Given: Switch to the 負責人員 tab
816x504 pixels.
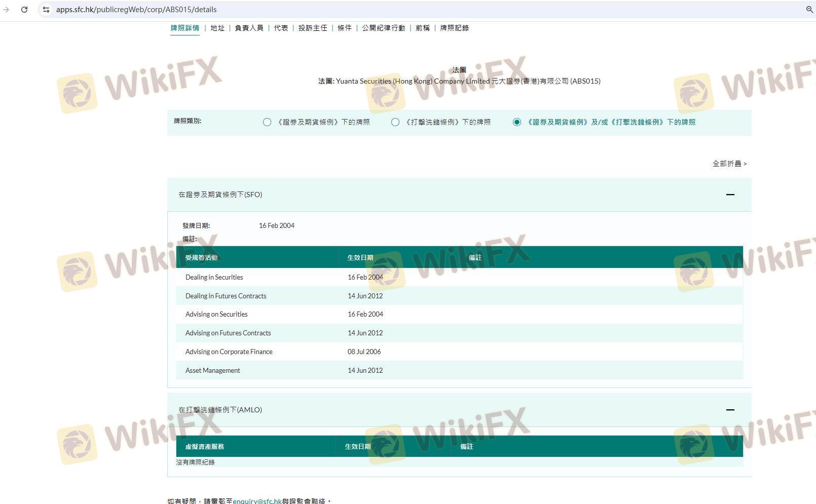Looking at the screenshot, I should (x=249, y=28).
